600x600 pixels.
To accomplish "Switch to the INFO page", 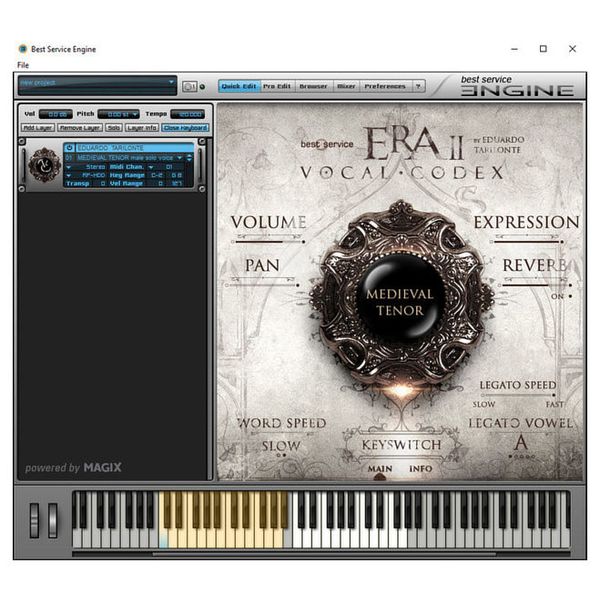I will 421,469.
